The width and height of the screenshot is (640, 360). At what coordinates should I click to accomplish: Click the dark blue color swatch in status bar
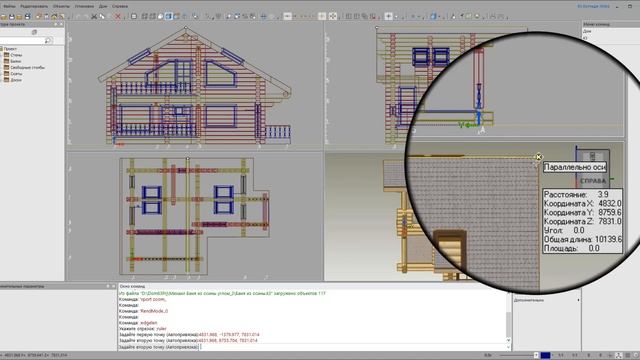545,355
